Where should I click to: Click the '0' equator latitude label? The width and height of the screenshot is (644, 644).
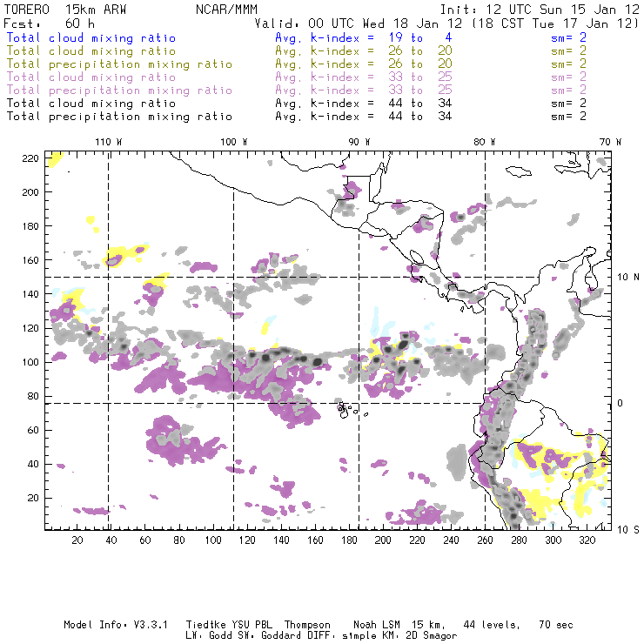pos(621,403)
